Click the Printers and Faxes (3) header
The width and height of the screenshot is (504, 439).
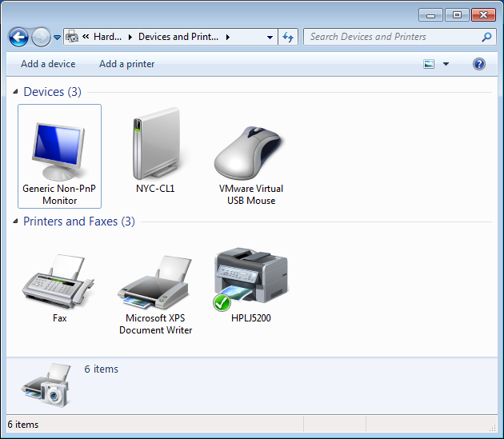pos(79,221)
